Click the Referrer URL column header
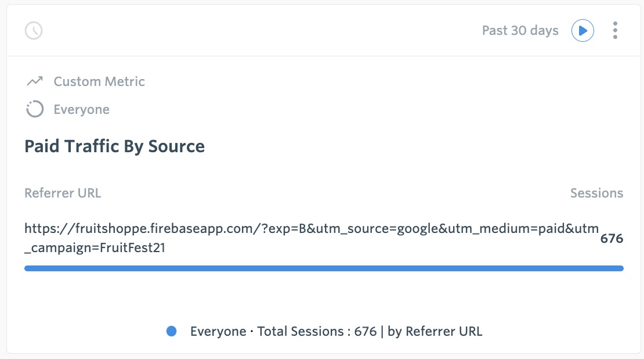This screenshot has width=644, height=359. coord(63,193)
